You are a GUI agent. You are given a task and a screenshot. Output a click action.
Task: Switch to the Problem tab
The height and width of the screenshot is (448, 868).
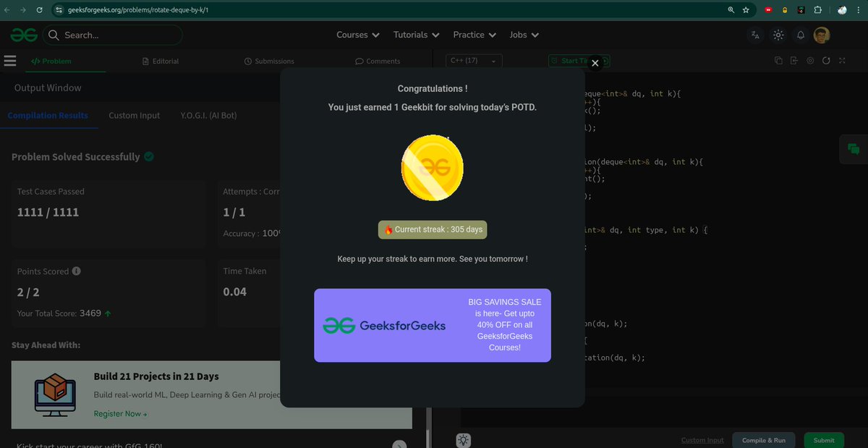point(51,61)
